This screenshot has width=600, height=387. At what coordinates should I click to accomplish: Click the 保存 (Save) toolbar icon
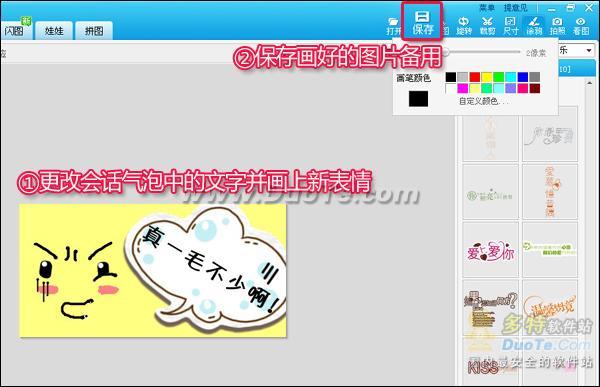(x=422, y=22)
